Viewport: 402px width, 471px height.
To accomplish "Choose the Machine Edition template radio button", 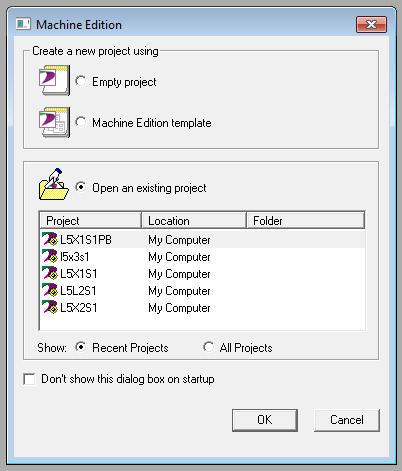I will [80, 122].
